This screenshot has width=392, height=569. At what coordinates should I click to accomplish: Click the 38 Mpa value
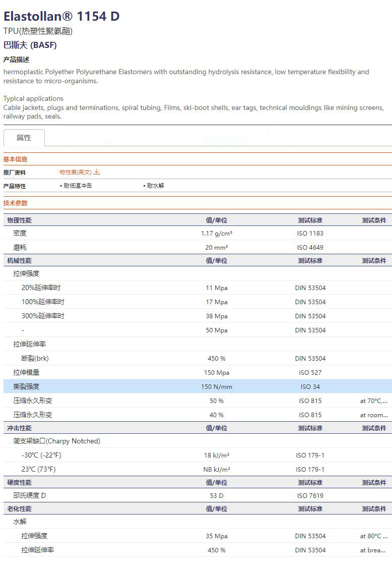(217, 316)
